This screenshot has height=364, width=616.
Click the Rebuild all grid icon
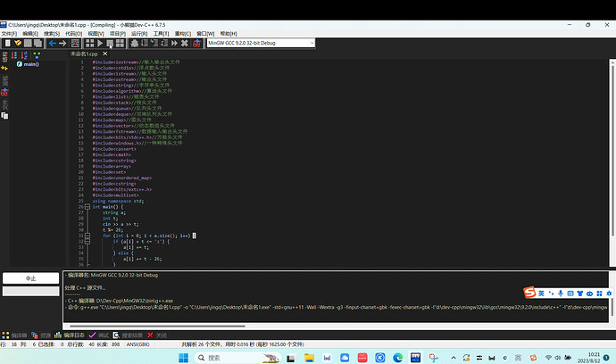(120, 43)
